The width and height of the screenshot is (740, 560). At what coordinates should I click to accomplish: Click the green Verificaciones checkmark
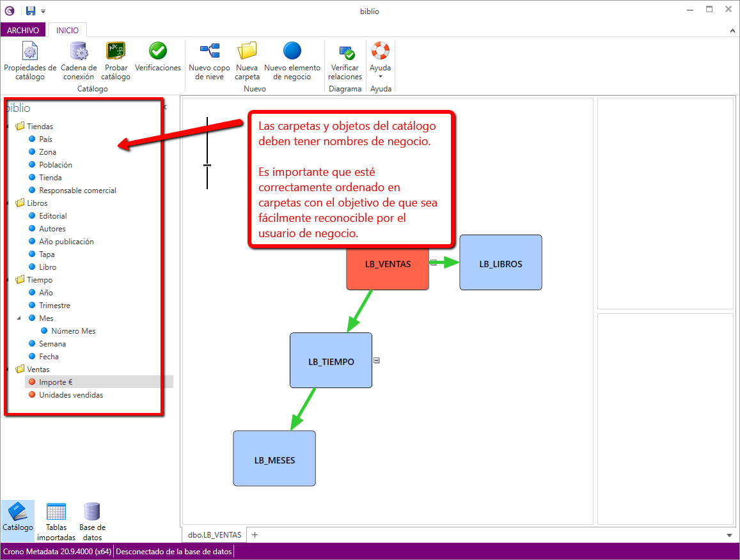click(158, 51)
